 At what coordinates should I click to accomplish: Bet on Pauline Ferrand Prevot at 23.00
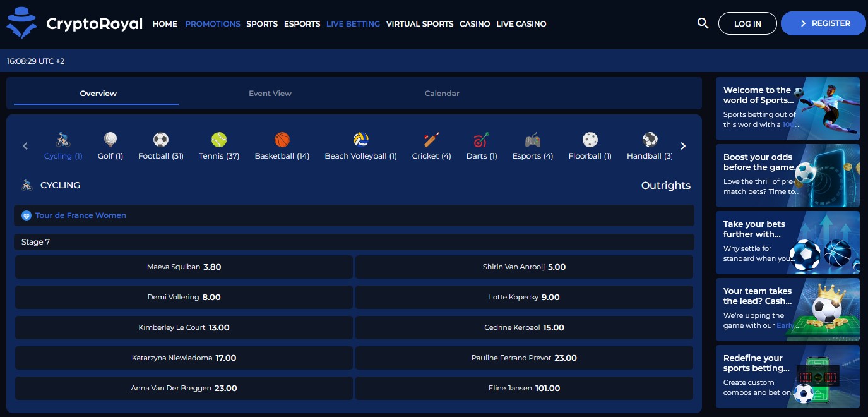tap(524, 358)
